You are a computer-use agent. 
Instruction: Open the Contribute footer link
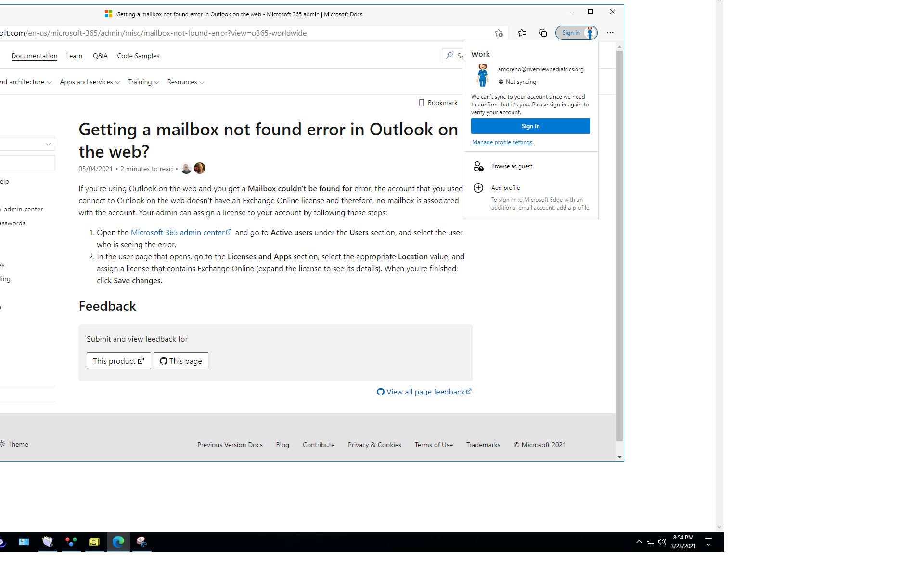click(x=319, y=445)
